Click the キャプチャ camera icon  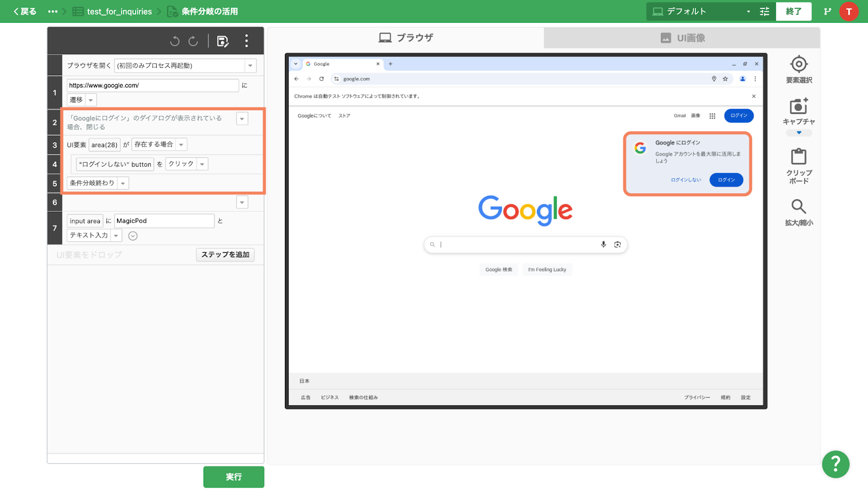click(799, 106)
